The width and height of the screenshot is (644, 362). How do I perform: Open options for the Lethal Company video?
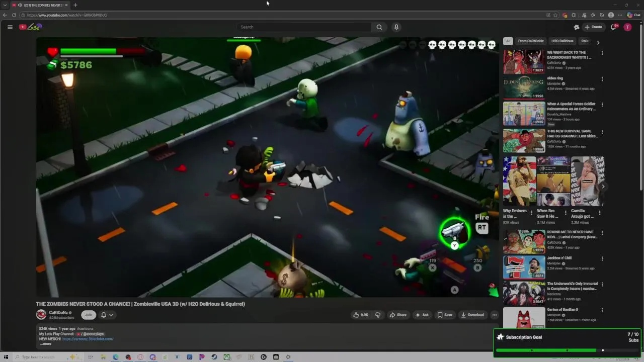(x=602, y=233)
